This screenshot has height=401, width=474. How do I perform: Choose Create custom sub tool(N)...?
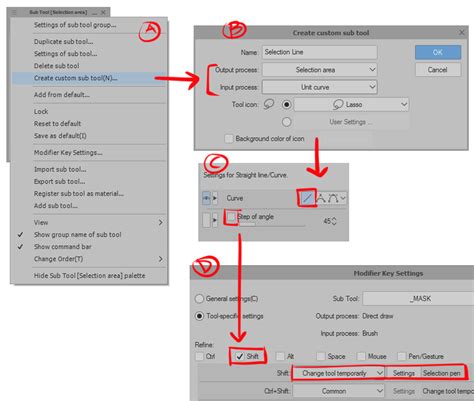point(89,78)
